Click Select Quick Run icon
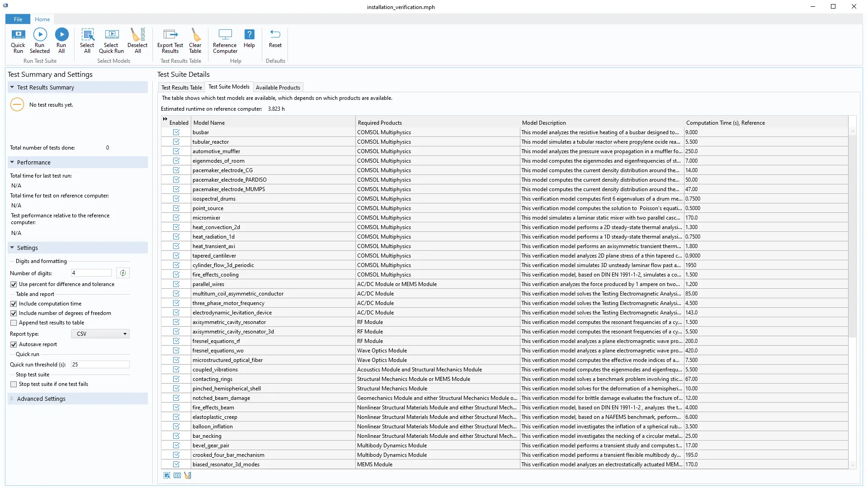The height and width of the screenshot is (488, 868). click(111, 35)
